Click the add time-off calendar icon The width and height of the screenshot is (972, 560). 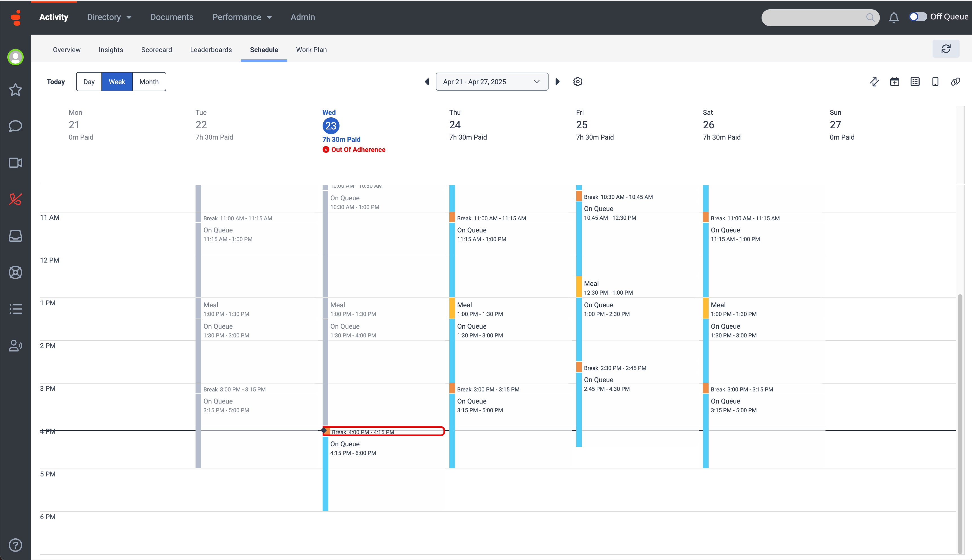click(894, 82)
